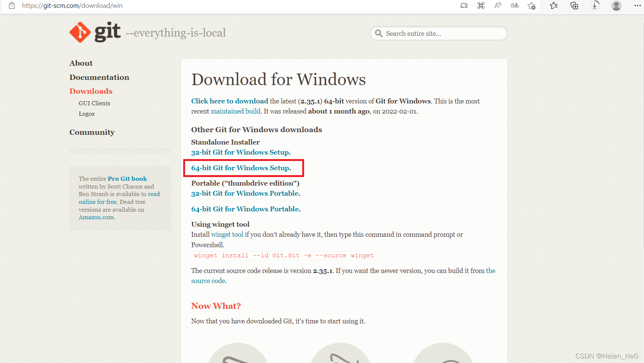The height and width of the screenshot is (363, 644).
Task: Click the 'Using winget tool' heading
Action: pyautogui.click(x=221, y=224)
